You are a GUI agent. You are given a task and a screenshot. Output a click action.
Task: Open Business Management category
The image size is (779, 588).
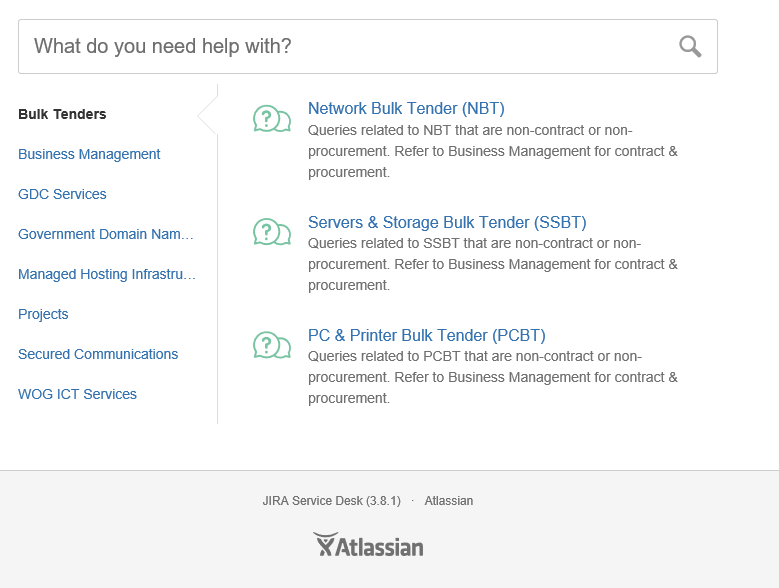(x=89, y=154)
